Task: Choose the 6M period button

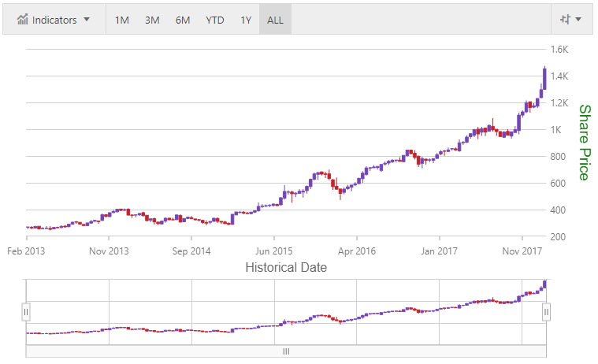Action: 183,20
